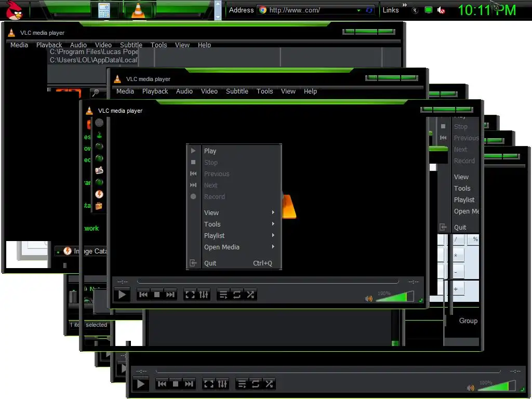This screenshot has width=532, height=399.
Task: Open extended settings in front VLC window
Action: pos(204,295)
